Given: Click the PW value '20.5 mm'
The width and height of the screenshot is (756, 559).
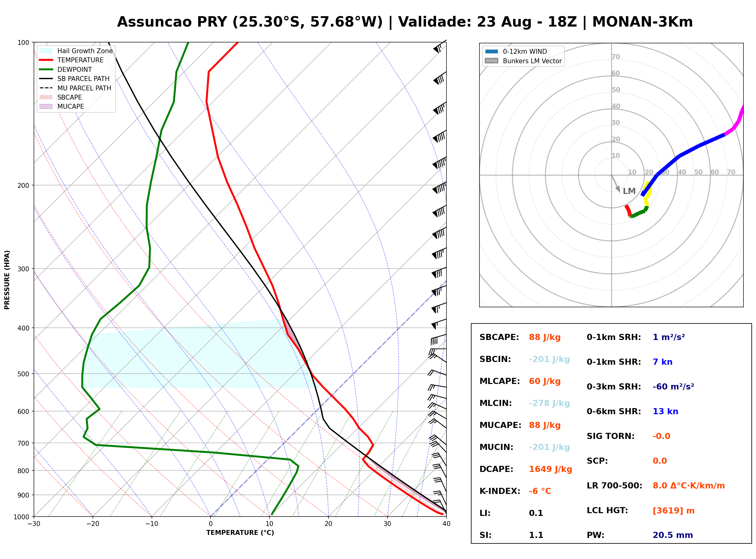Looking at the screenshot, I should point(673,535).
